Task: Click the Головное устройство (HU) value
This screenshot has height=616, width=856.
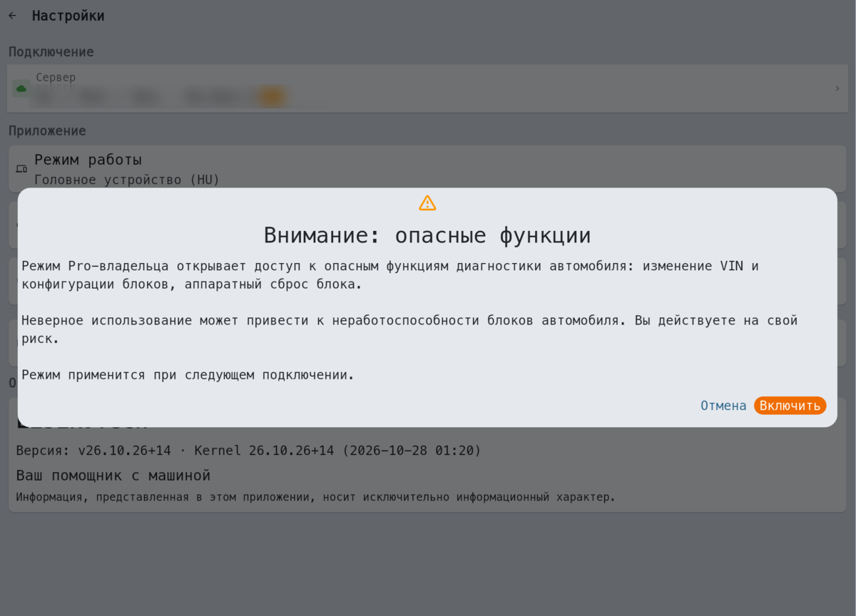Action: tap(127, 180)
